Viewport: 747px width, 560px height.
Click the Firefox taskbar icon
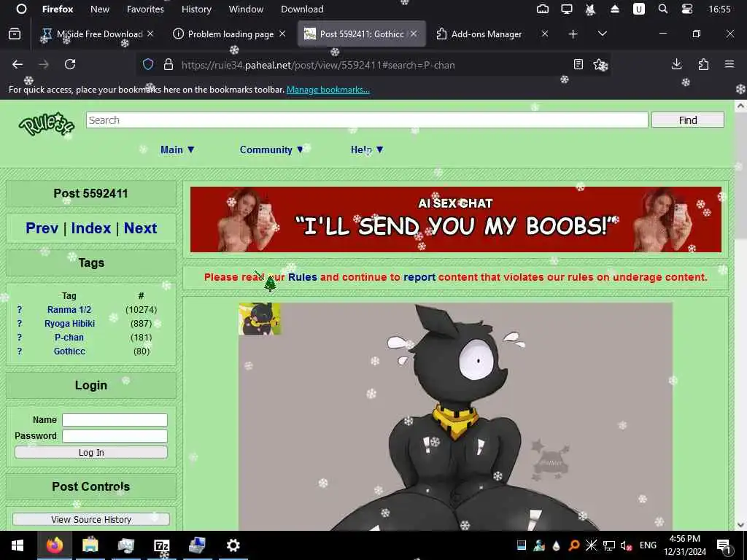pos(54,545)
